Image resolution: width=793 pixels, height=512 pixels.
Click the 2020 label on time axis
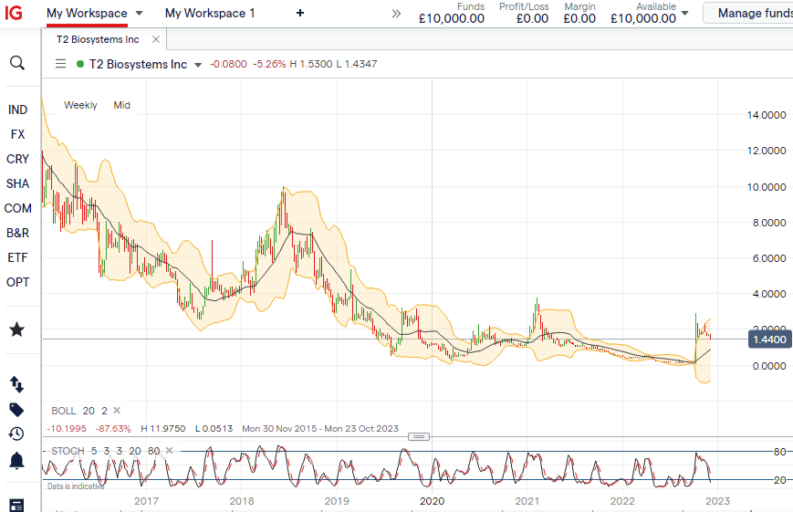(x=432, y=501)
